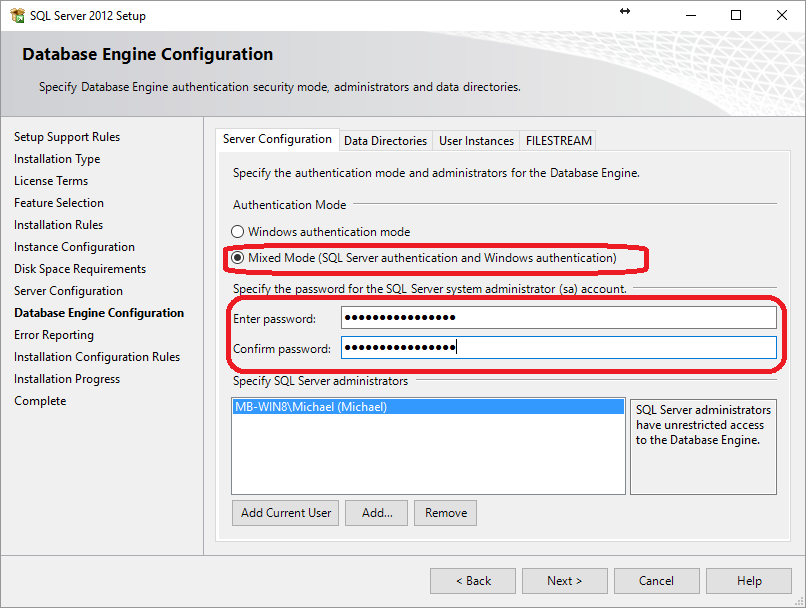The height and width of the screenshot is (610, 809).
Task: Click the SQL Server administrators description box
Action: [x=703, y=446]
